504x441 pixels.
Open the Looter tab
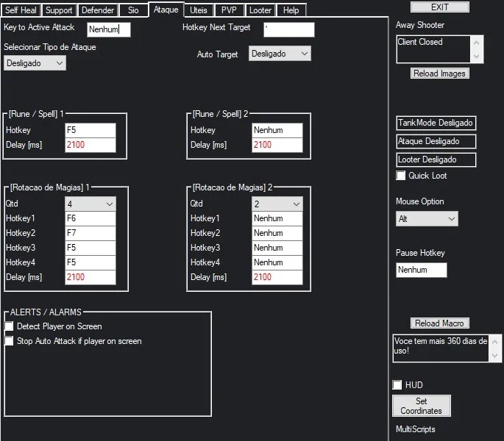260,10
